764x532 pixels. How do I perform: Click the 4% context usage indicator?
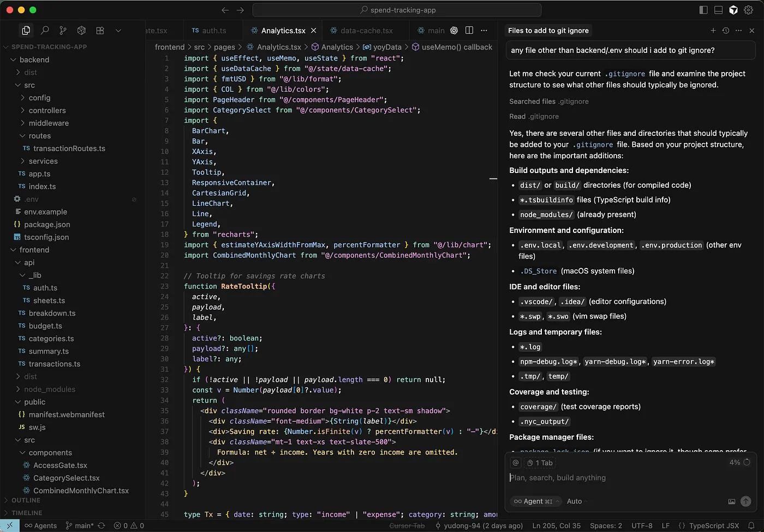pyautogui.click(x=739, y=462)
